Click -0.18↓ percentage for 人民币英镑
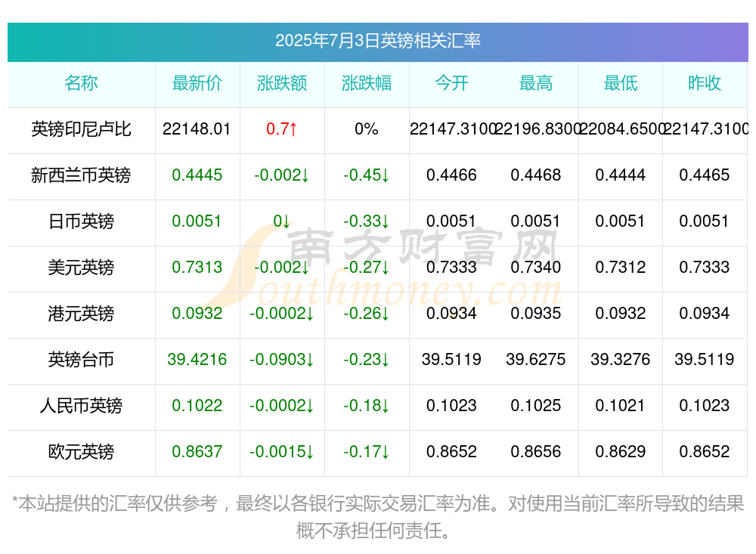The height and width of the screenshot is (554, 756). 367,406
